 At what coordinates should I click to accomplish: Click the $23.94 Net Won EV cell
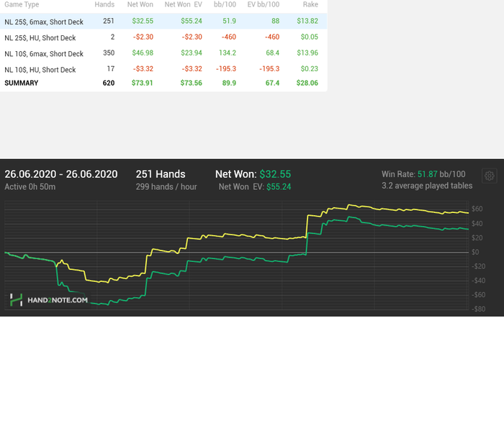192,53
